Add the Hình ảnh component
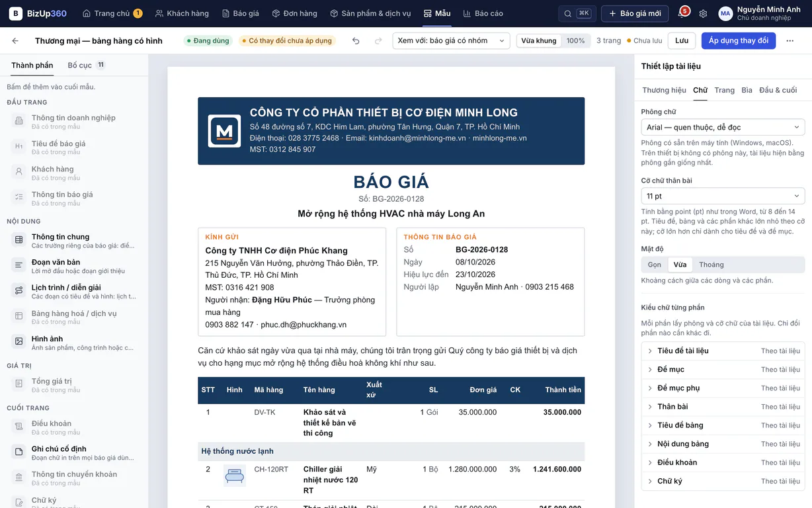 point(74,343)
